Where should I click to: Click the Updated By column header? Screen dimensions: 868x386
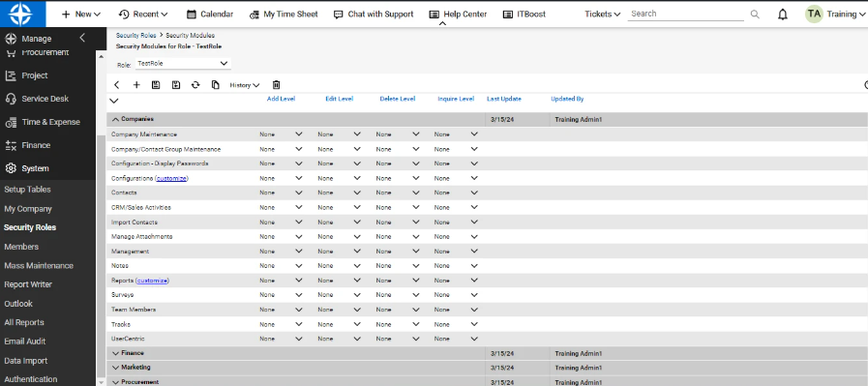567,99
